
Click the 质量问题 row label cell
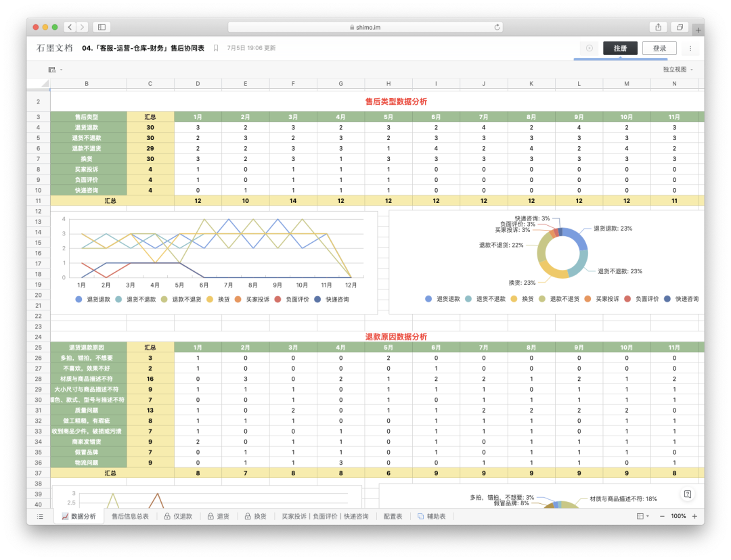click(88, 410)
